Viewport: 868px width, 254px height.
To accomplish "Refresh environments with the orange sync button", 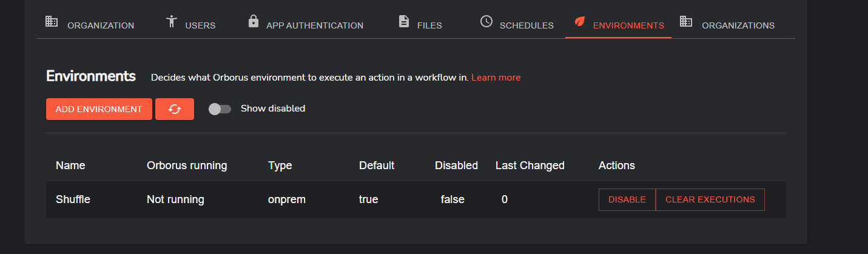I will (175, 109).
